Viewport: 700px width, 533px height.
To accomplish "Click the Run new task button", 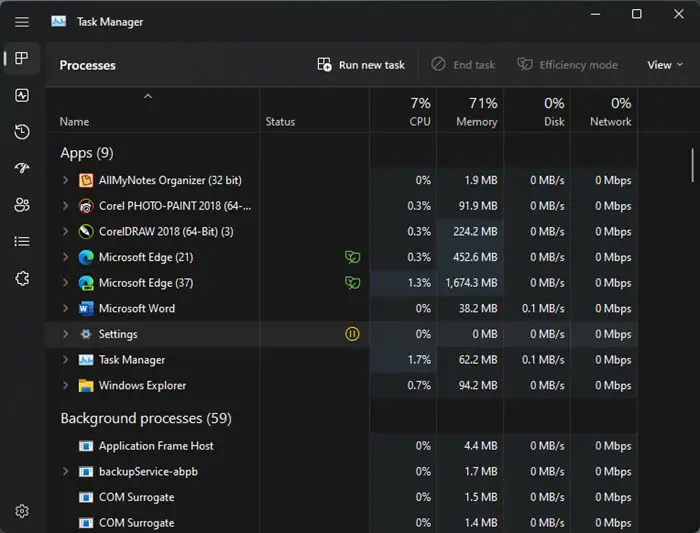I will (361, 65).
